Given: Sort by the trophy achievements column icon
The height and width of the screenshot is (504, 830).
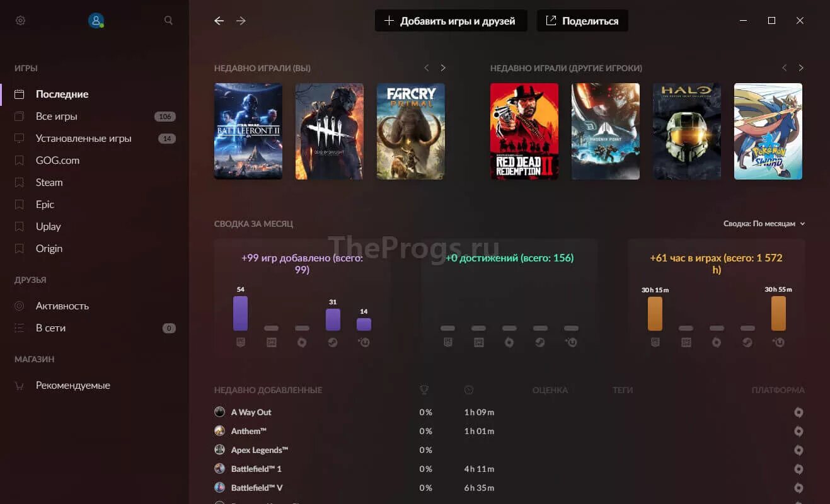Looking at the screenshot, I should [x=424, y=390].
